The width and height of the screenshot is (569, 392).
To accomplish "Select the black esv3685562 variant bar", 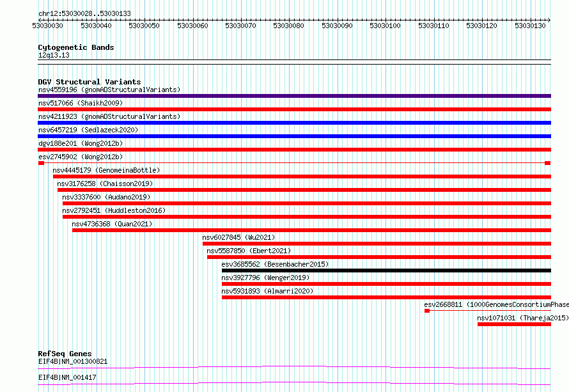I will [386, 270].
